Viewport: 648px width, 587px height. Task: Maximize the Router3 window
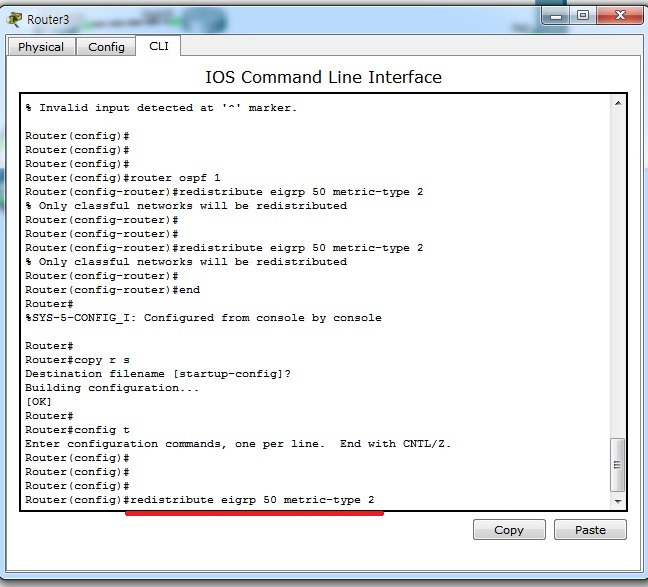[x=583, y=16]
